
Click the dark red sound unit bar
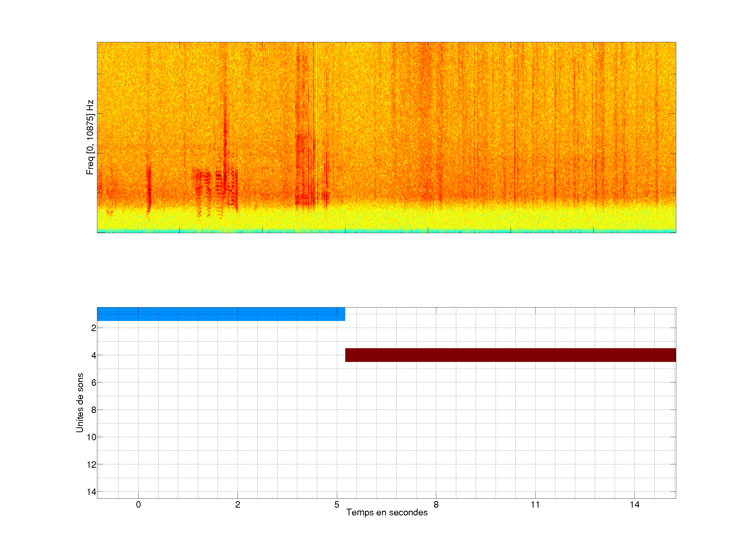tap(510, 355)
